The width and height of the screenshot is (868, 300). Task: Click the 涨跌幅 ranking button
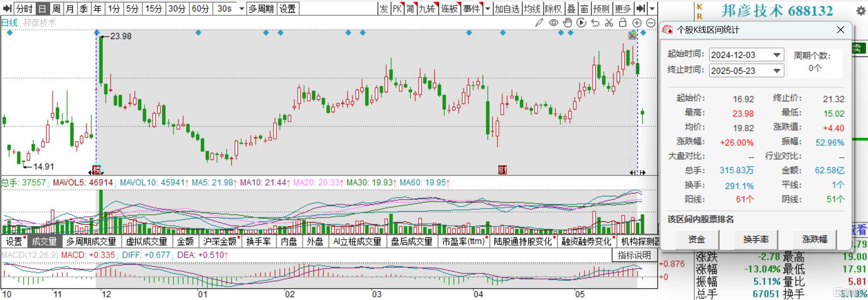coord(815,239)
